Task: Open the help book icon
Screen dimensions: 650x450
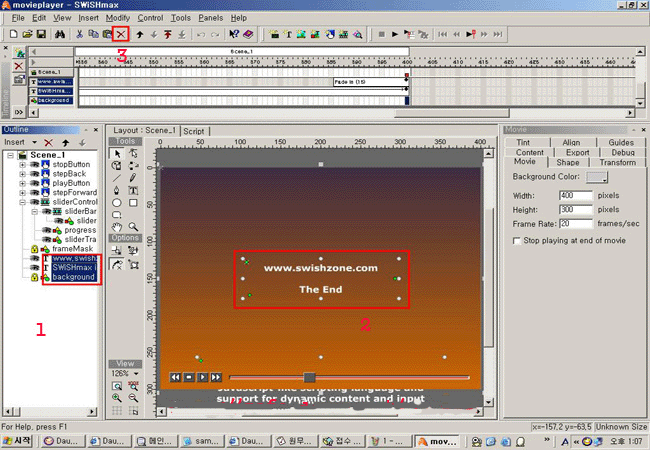Action: [248, 34]
